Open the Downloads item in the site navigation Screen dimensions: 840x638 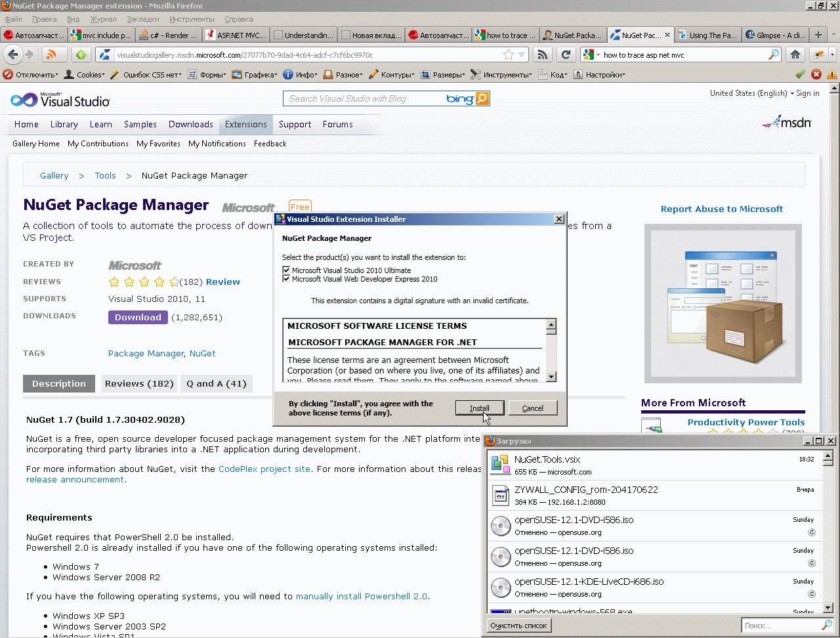191,125
